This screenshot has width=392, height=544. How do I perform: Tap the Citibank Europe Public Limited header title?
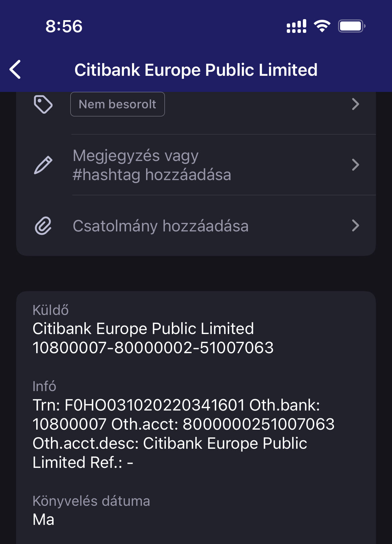196,70
